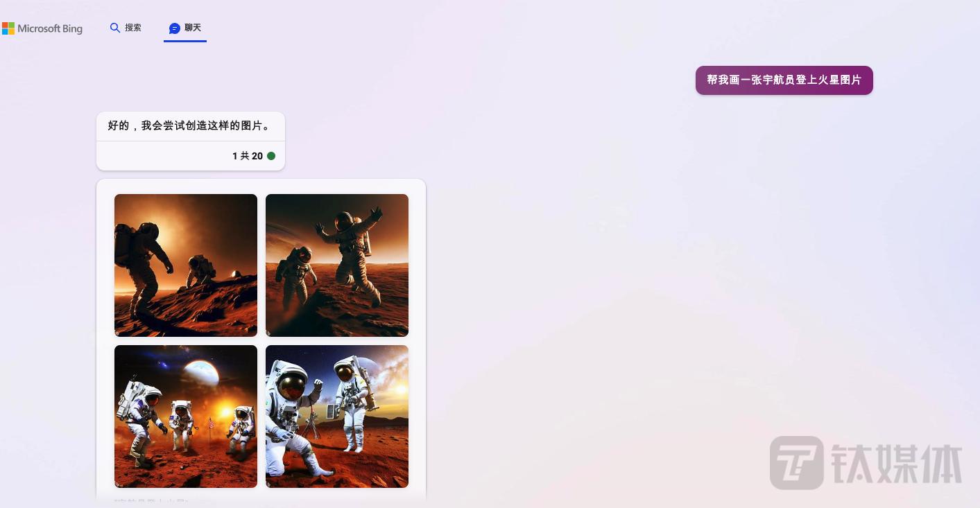This screenshot has width=980, height=508.
Task: Open the kneeling white-suit astronaut image
Action: pos(337,417)
